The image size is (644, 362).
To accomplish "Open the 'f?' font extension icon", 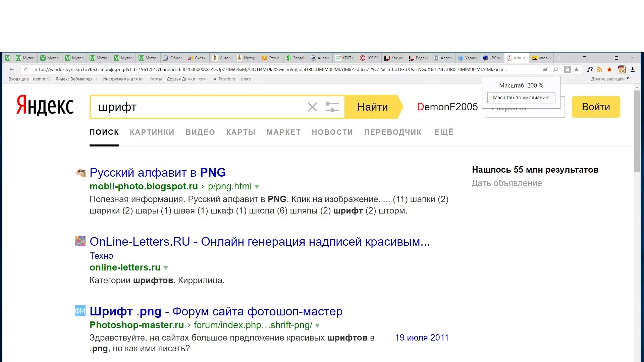I will (590, 69).
